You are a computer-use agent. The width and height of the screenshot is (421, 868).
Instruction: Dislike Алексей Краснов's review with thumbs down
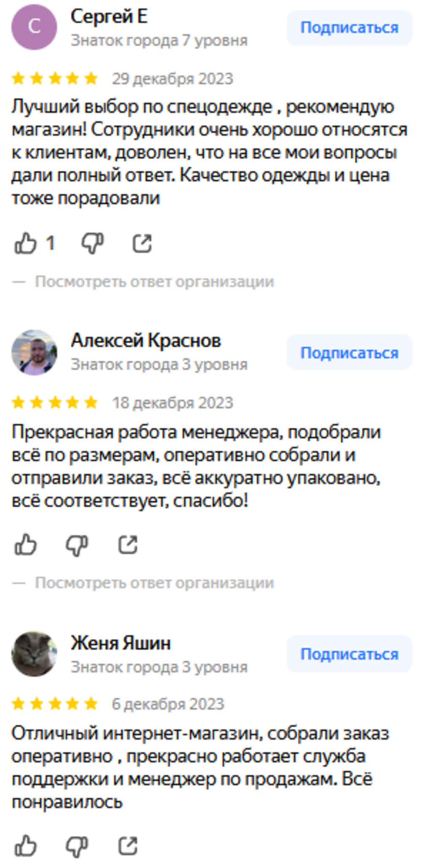77,545
